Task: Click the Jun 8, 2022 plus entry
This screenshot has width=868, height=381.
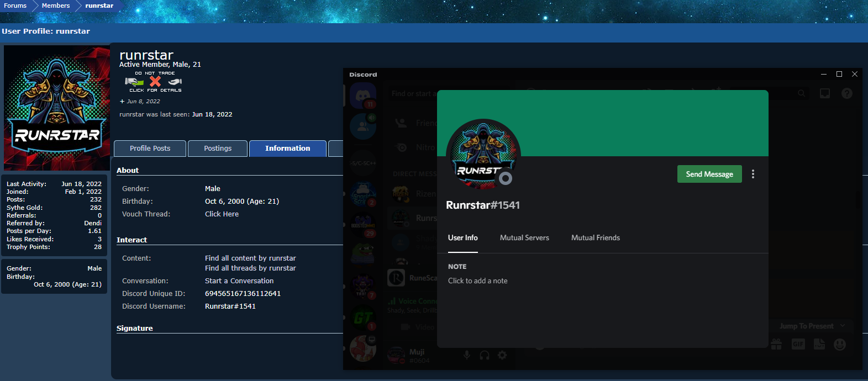Action: [x=140, y=102]
